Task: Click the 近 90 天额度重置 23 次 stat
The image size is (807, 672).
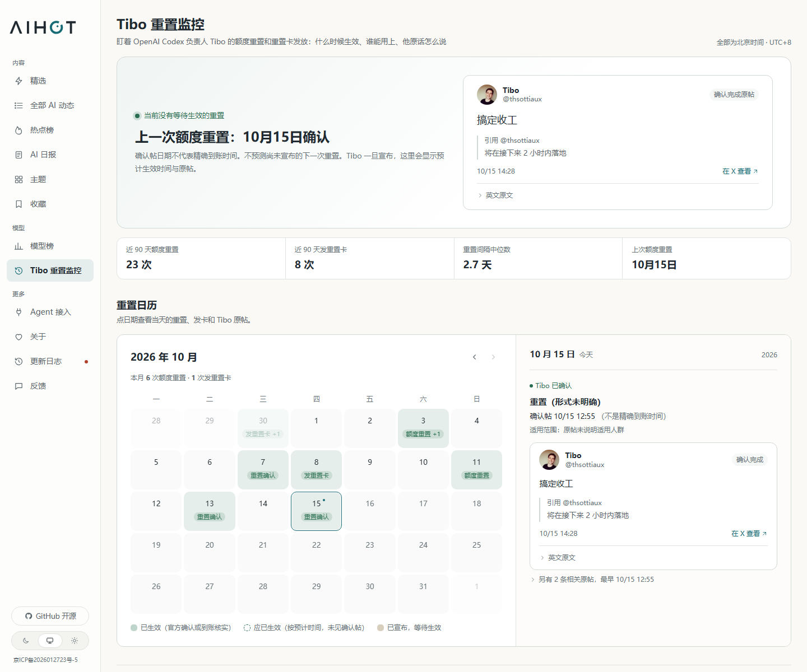Action: pos(201,258)
